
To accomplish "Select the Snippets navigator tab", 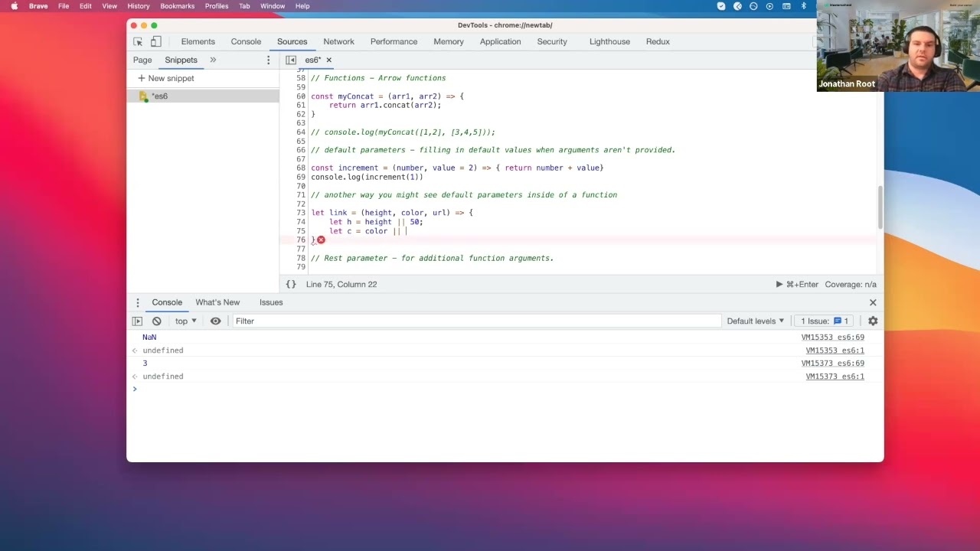I will 181,60.
